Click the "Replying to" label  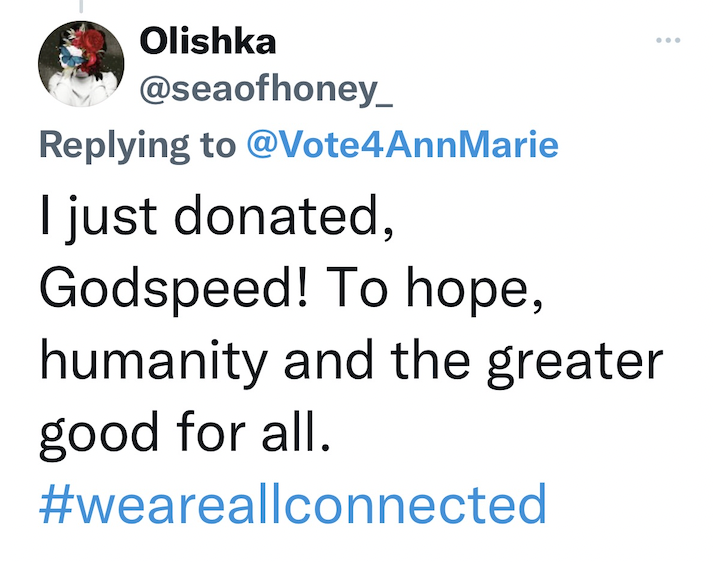pyautogui.click(x=140, y=146)
